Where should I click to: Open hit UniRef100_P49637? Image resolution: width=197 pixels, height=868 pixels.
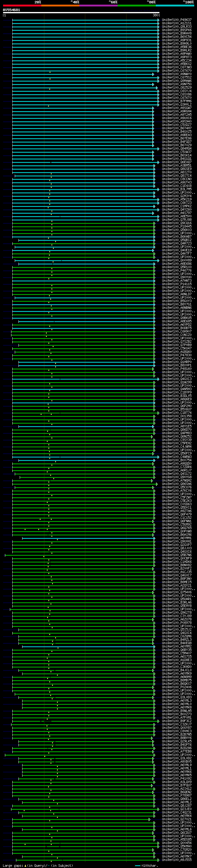[x=177, y=20]
